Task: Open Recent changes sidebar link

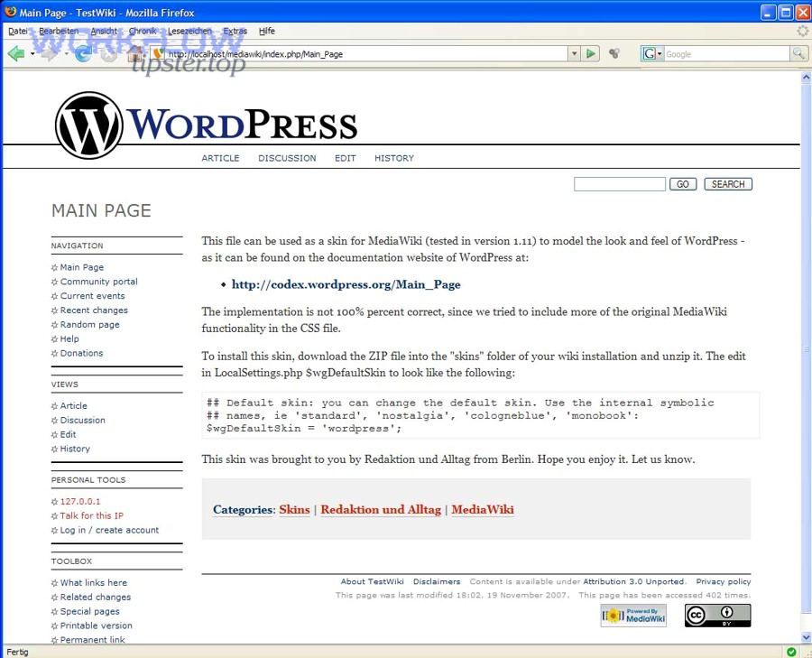Action: click(94, 310)
